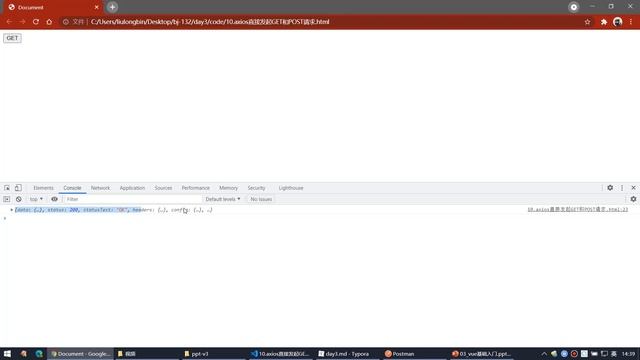640x360 pixels.
Task: Bookmark this page with the star
Action: point(587,22)
